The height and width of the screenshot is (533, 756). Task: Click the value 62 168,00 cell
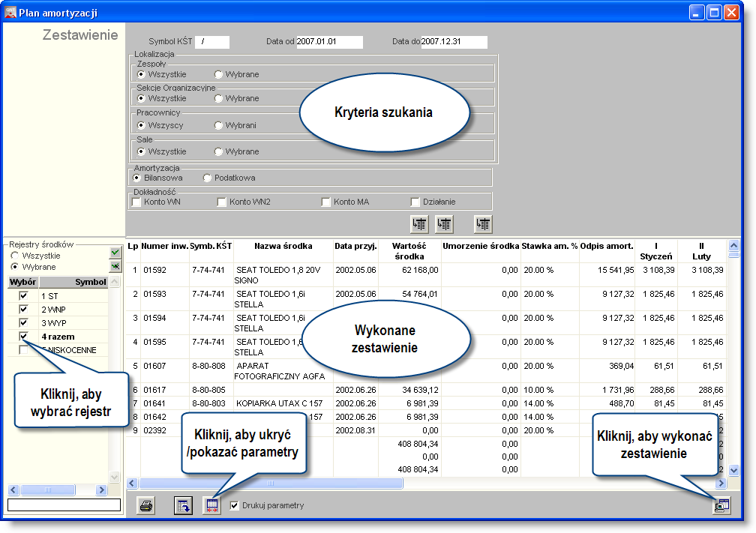click(409, 274)
